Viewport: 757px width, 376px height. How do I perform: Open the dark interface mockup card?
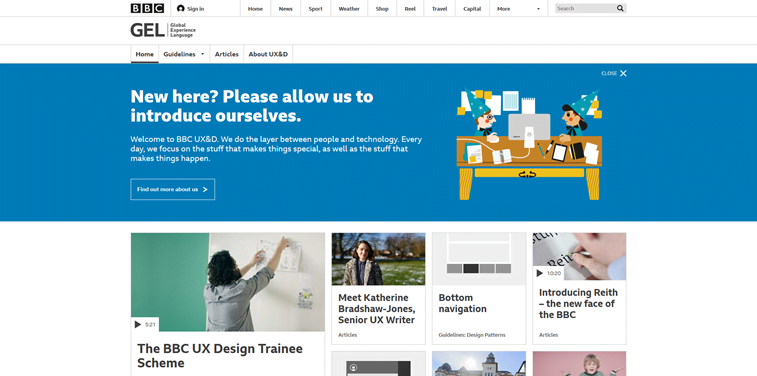pos(378,363)
